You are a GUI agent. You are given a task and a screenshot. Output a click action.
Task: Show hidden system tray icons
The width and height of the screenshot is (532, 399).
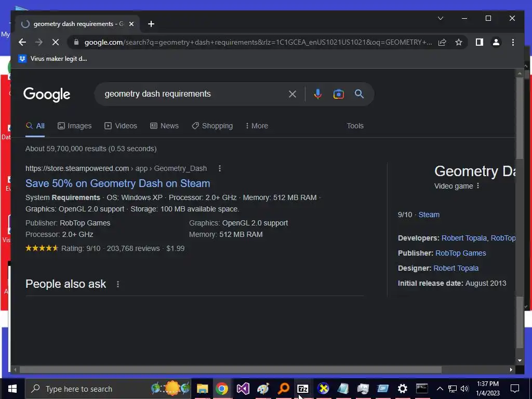click(440, 389)
